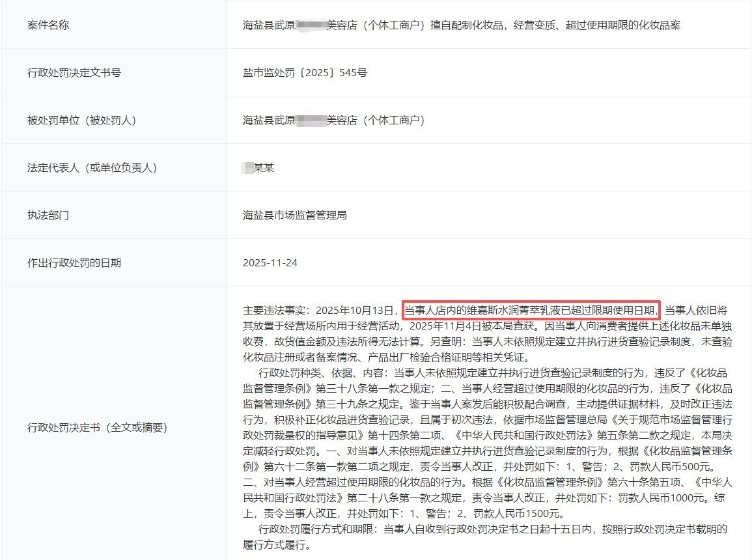Viewport: 752px width, 560px height.
Task: Click the legal representative value 某某
Action: point(263,168)
